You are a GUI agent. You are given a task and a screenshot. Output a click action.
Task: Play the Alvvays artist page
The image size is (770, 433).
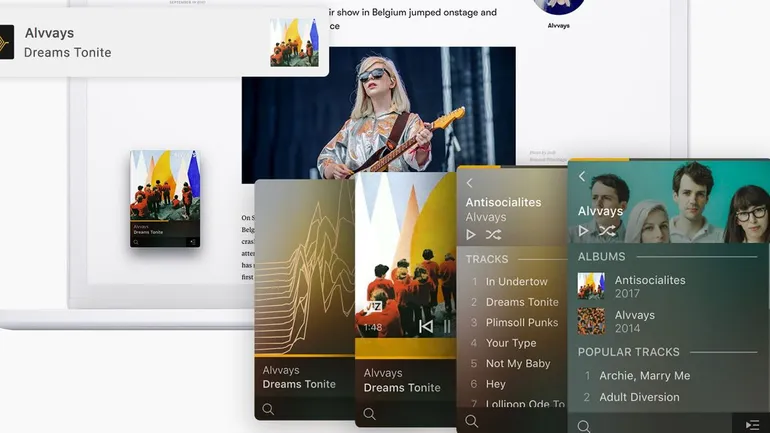(584, 231)
